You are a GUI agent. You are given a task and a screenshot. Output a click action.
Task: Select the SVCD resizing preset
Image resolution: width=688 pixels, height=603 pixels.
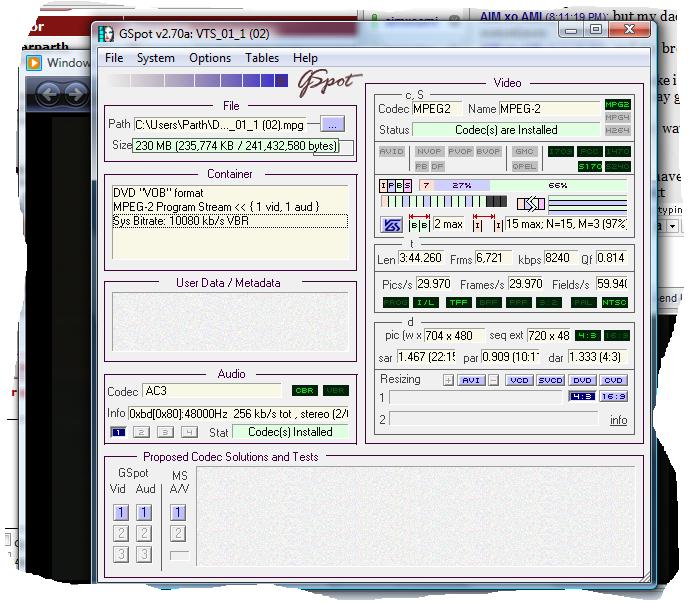551,380
